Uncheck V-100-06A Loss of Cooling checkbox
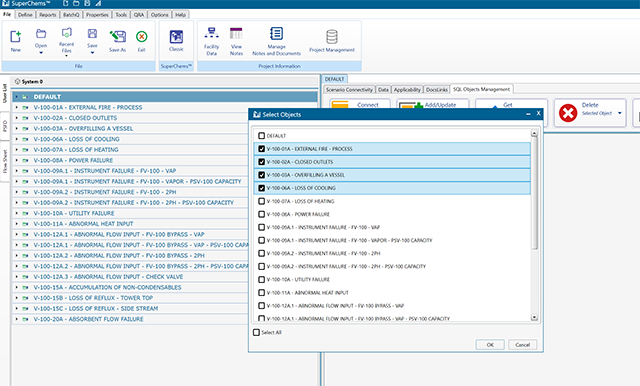This screenshot has width=640, height=386. 262,188
